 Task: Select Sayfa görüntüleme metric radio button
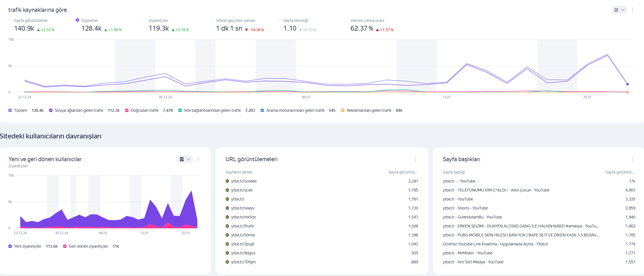10,20
